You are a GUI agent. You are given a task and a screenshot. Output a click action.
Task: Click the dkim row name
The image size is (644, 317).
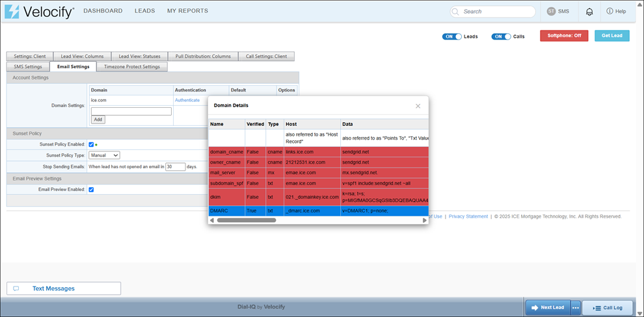(215, 197)
